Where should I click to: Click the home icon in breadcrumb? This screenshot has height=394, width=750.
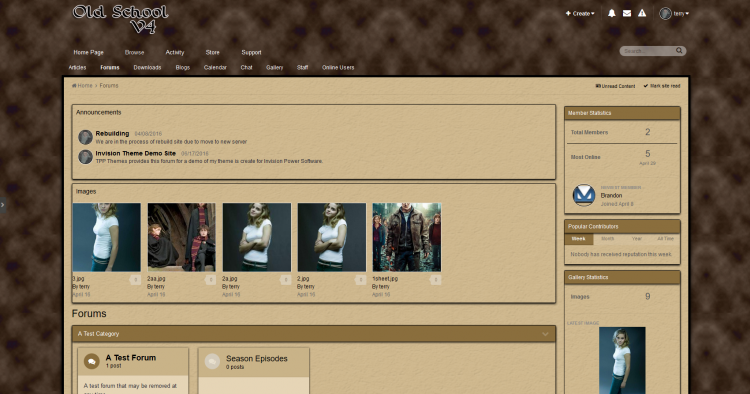tap(74, 86)
